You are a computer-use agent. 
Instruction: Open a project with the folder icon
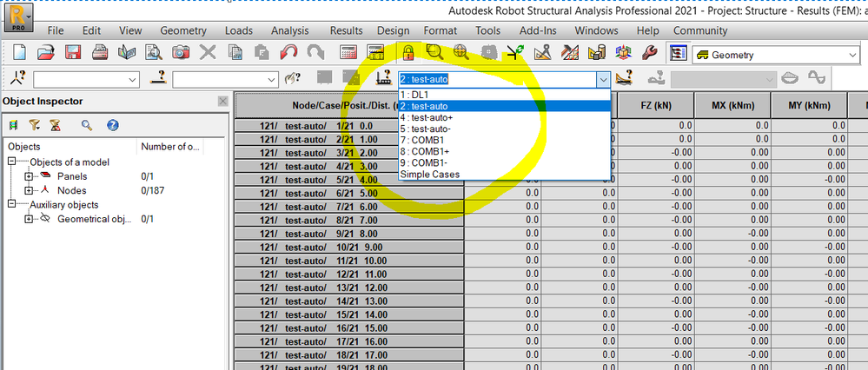tap(46, 53)
